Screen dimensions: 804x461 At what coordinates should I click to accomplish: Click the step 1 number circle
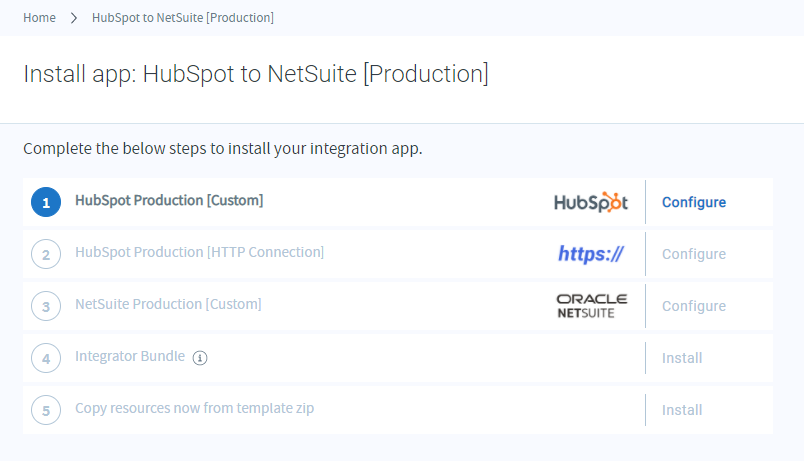(x=46, y=202)
